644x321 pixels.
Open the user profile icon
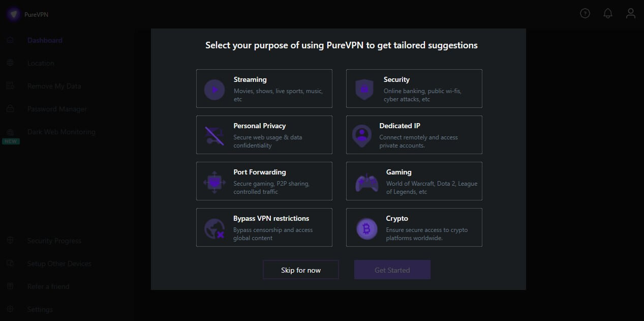pos(630,13)
